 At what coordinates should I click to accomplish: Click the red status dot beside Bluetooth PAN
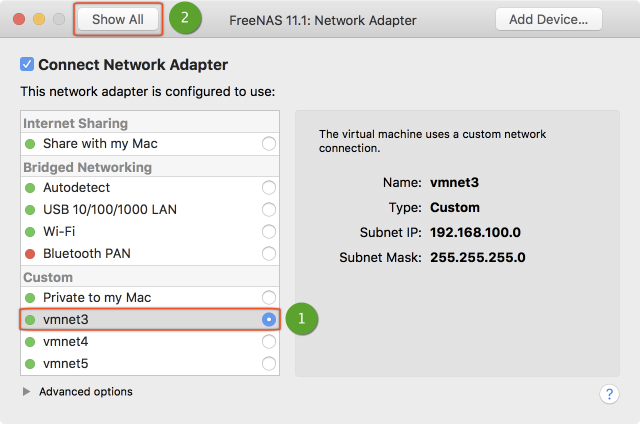click(31, 254)
